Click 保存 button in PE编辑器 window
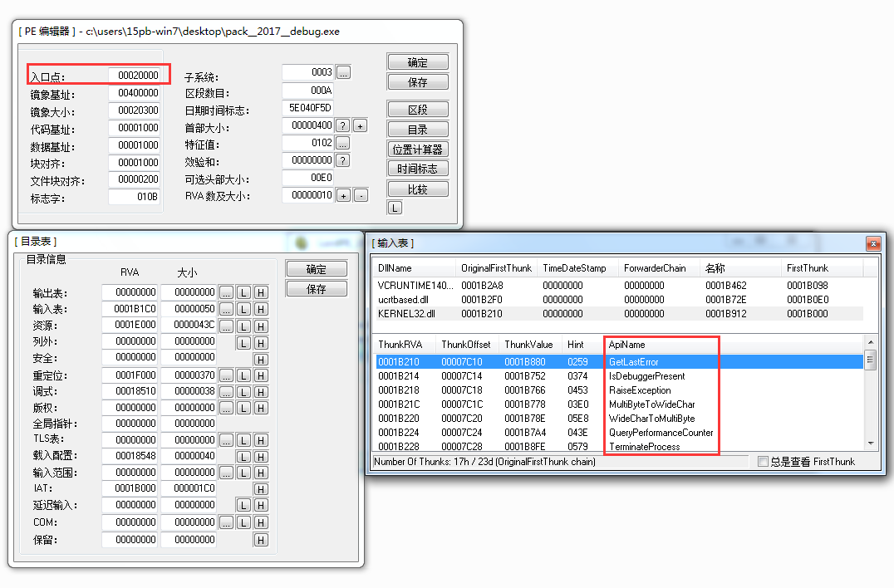The width and height of the screenshot is (894, 588). [x=417, y=82]
